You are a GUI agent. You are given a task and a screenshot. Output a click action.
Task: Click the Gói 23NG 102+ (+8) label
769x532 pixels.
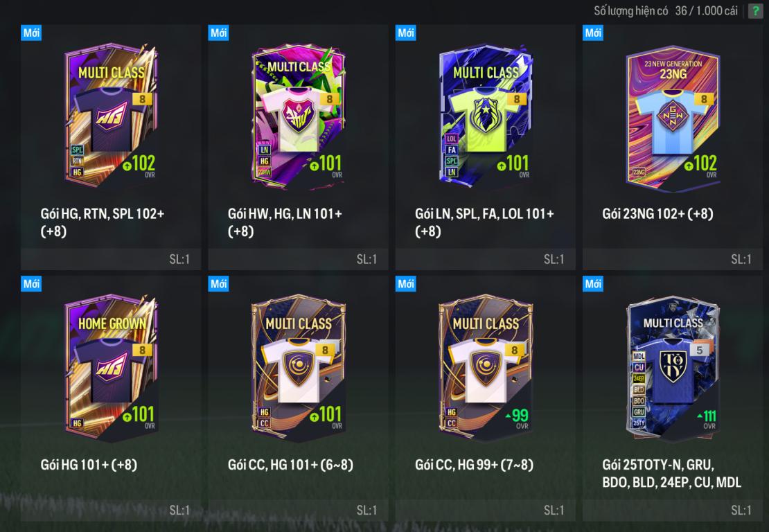657,214
